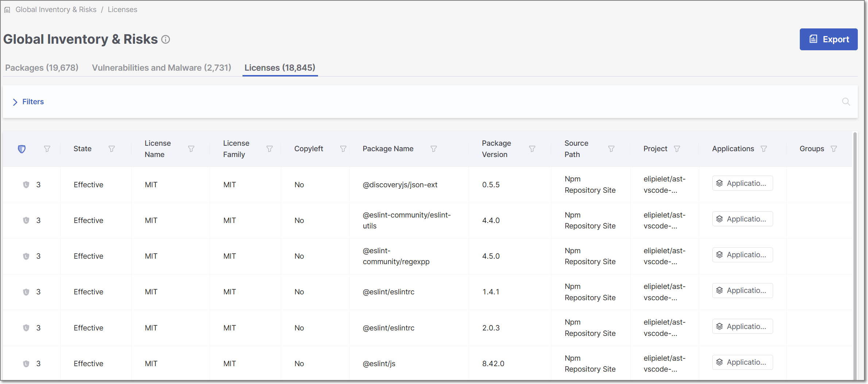Click the Application tag for @discoveryjs/json-ext row

click(x=742, y=183)
